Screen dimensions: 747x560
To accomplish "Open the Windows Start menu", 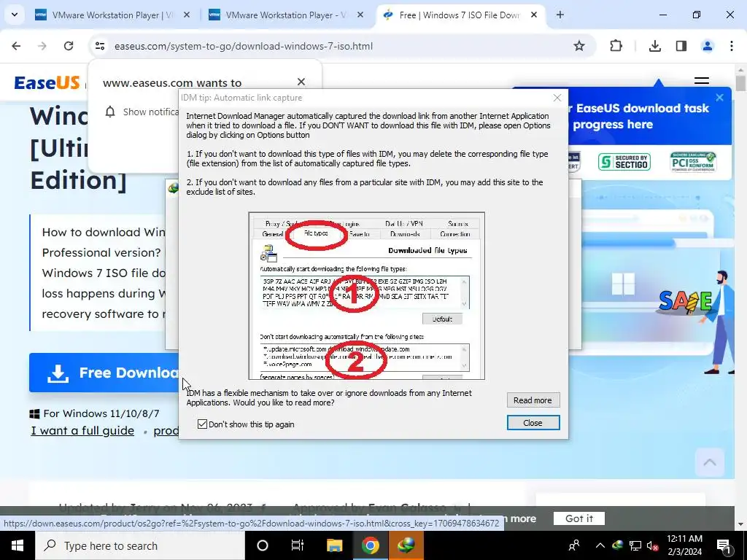I will pyautogui.click(x=18, y=545).
